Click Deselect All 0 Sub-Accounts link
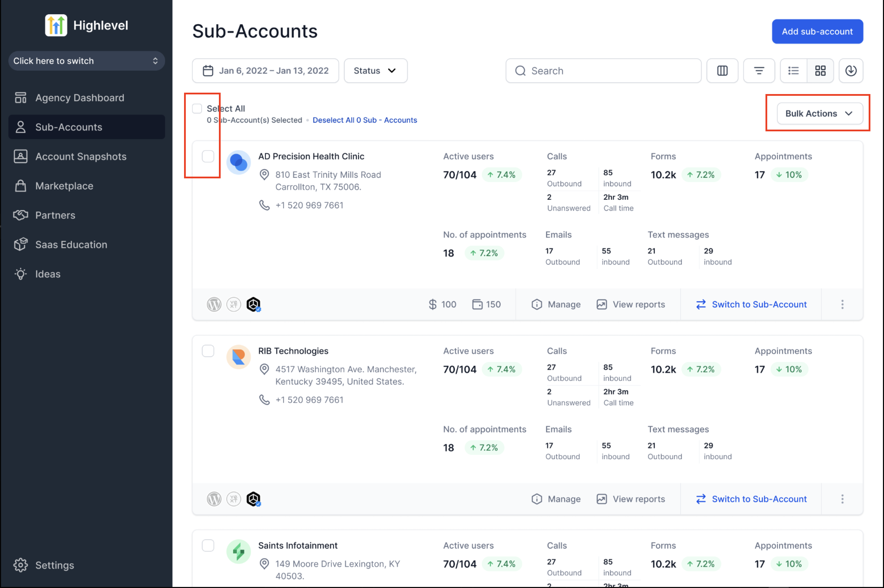Viewport: 884px width, 588px height. click(364, 120)
